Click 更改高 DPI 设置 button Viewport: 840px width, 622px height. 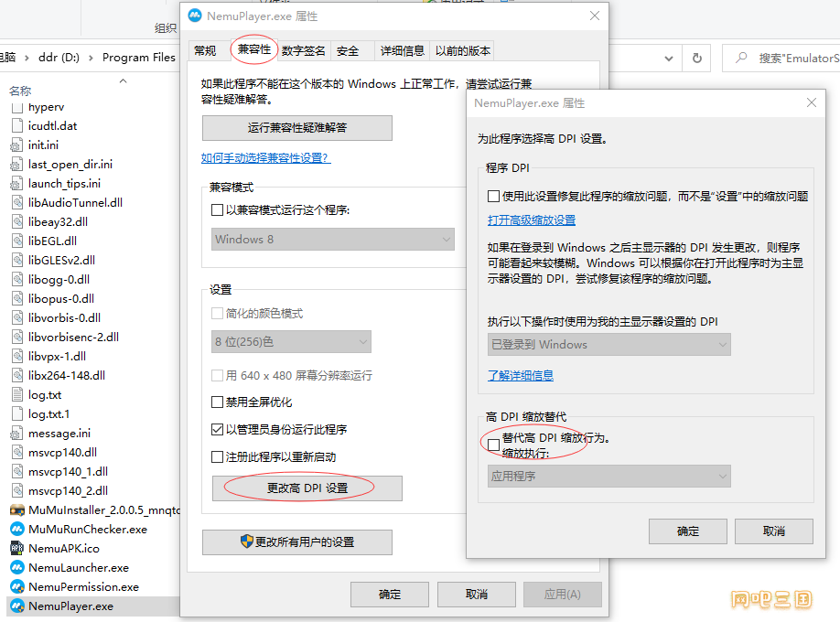(307, 488)
